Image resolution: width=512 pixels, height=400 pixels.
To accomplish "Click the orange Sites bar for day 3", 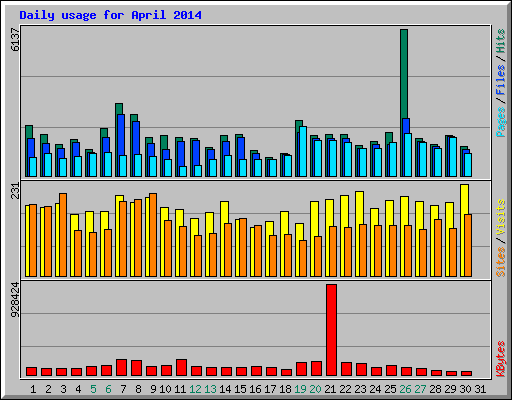I will click(x=63, y=235).
